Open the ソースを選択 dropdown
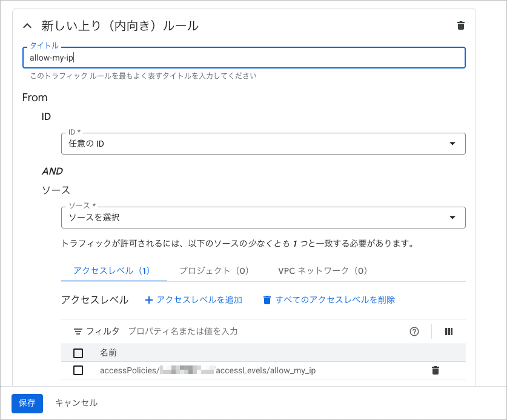 263,218
